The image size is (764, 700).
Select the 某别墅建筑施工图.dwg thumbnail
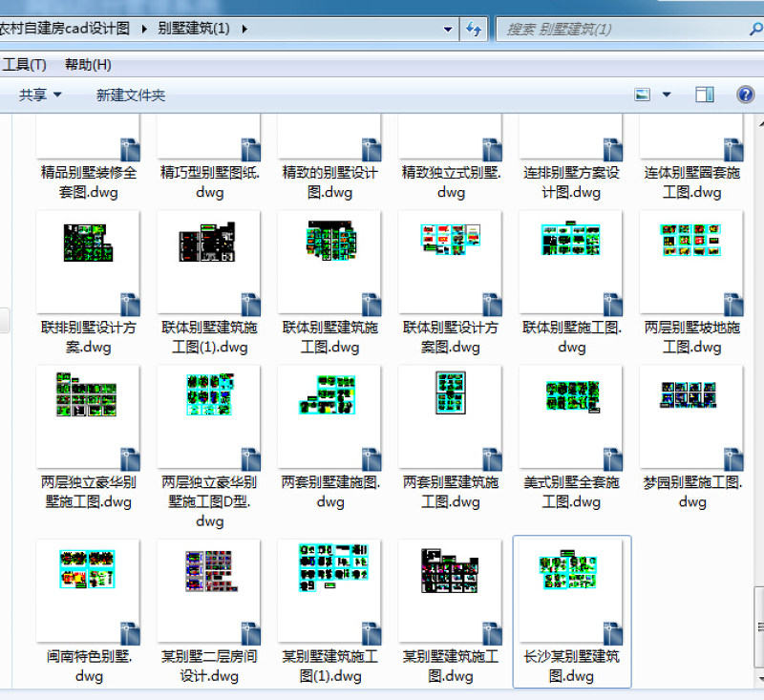tap(450, 591)
